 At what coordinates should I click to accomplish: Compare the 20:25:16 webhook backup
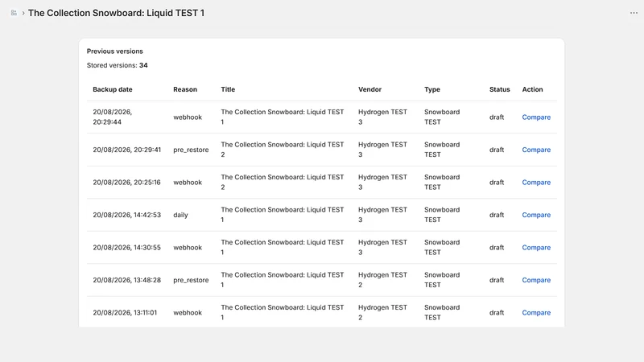pyautogui.click(x=536, y=183)
